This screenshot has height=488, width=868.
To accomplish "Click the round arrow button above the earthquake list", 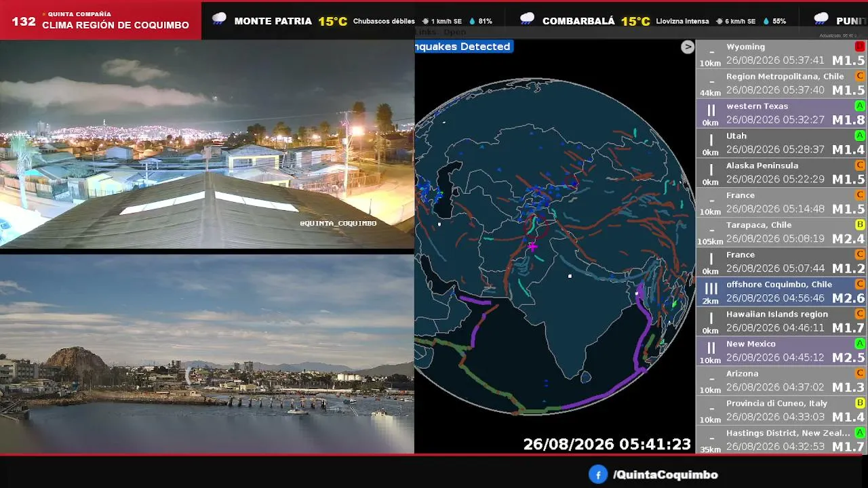I will click(x=688, y=47).
